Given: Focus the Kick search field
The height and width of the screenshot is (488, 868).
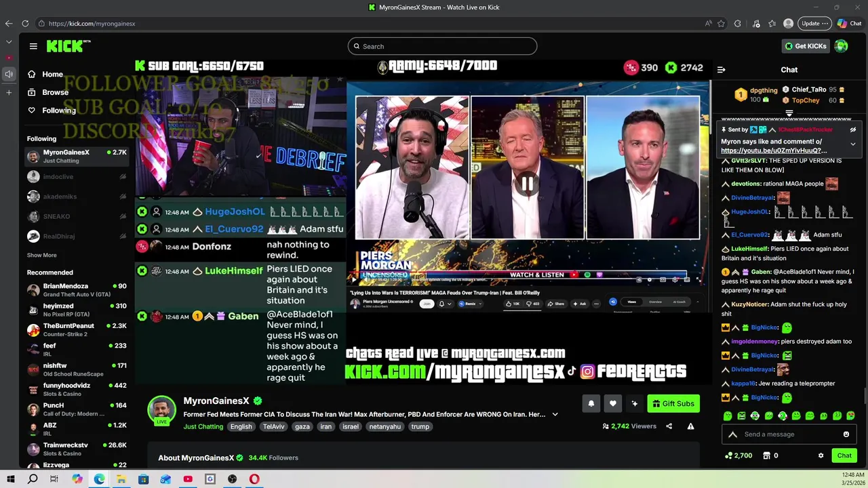Looking at the screenshot, I should pos(442,46).
